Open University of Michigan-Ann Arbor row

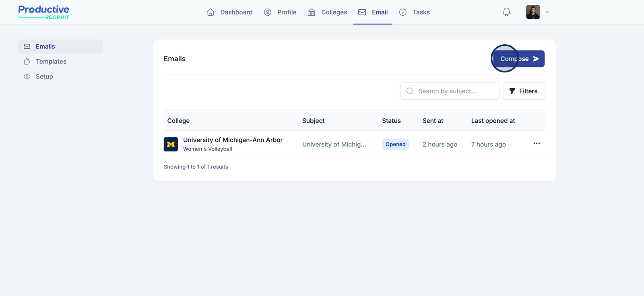point(354,144)
